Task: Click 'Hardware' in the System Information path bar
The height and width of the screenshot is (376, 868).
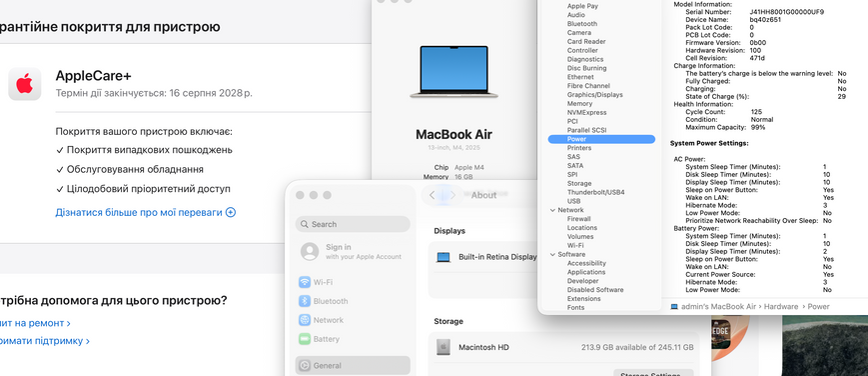Action: pyautogui.click(x=781, y=307)
